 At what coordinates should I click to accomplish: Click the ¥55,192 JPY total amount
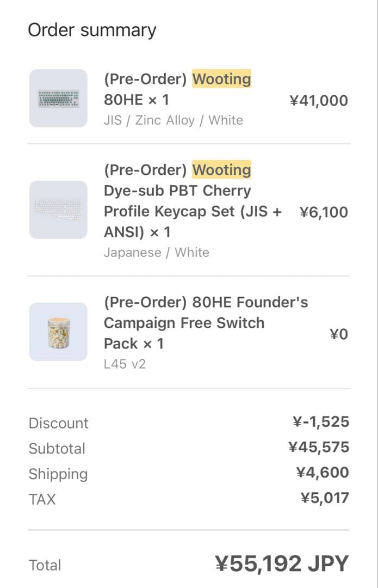281,564
